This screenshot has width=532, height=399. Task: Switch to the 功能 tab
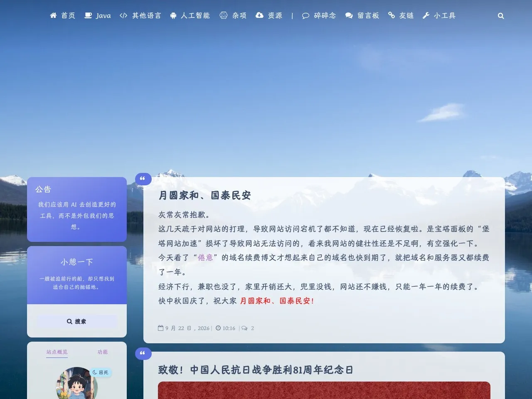click(103, 352)
